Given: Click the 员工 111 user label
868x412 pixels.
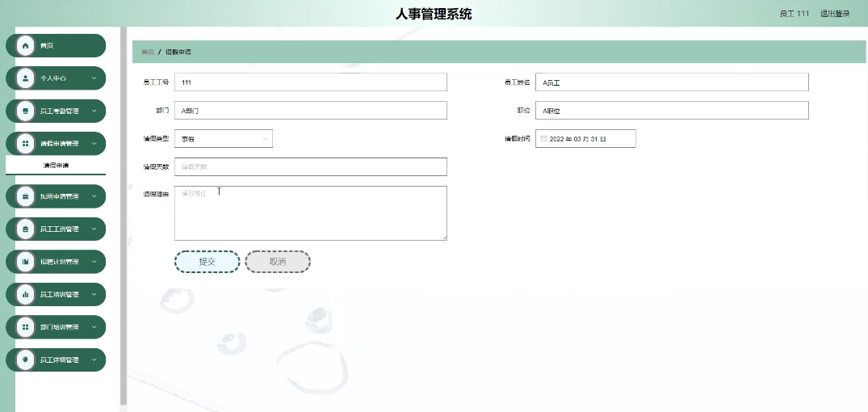Looking at the screenshot, I should [x=795, y=14].
